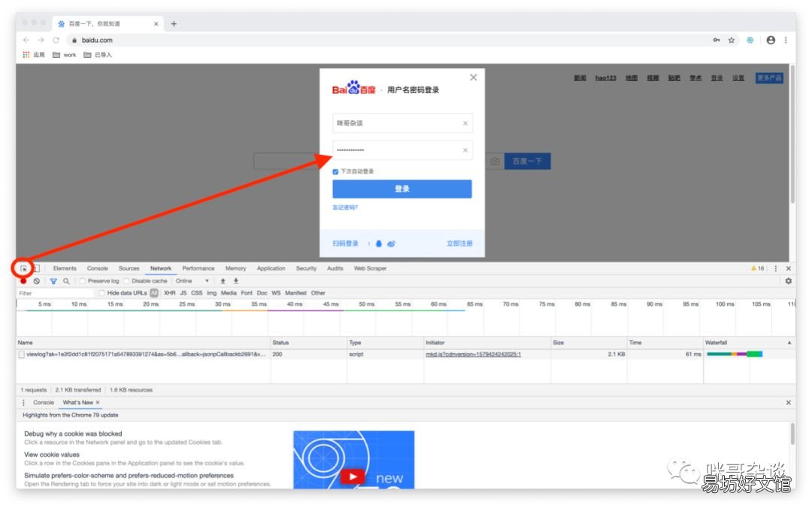Open Chrome three-dot menu

786,40
